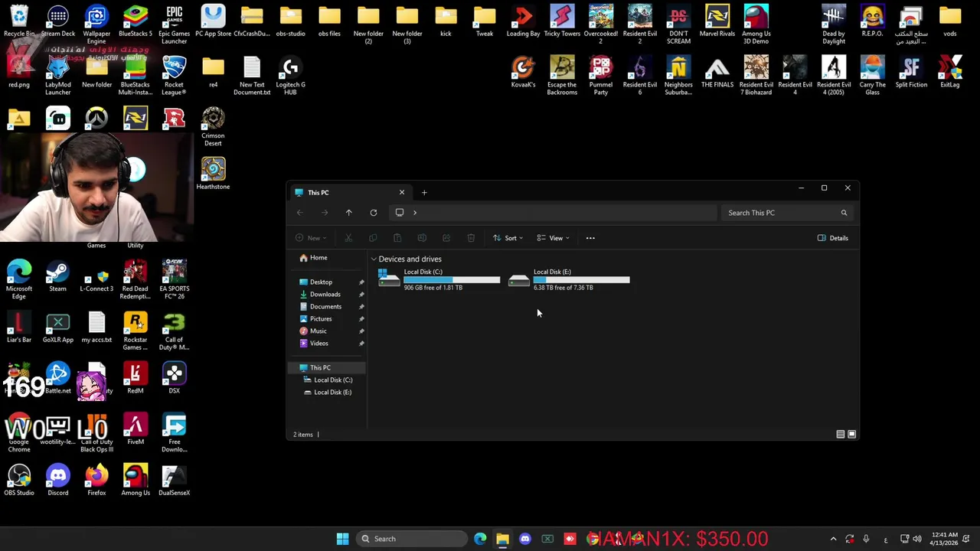The width and height of the screenshot is (980, 551).
Task: Unpin Music from Quick access
Action: 361,331
